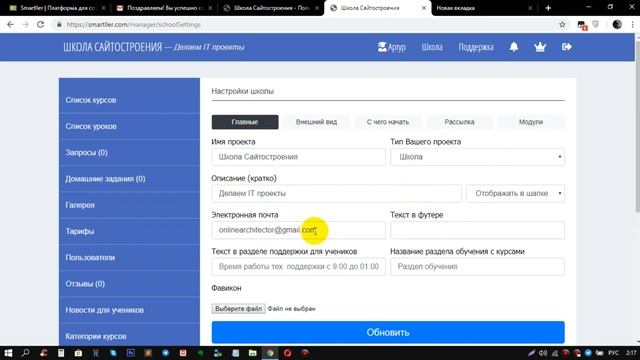
Task: Bookmark page with the star icon
Action: pyautogui.click(x=562, y=24)
